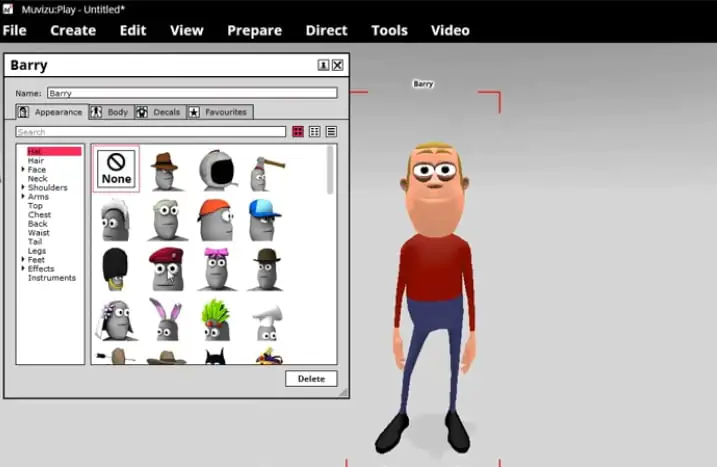
Task: Select the orange hard hat
Action: pos(214,219)
